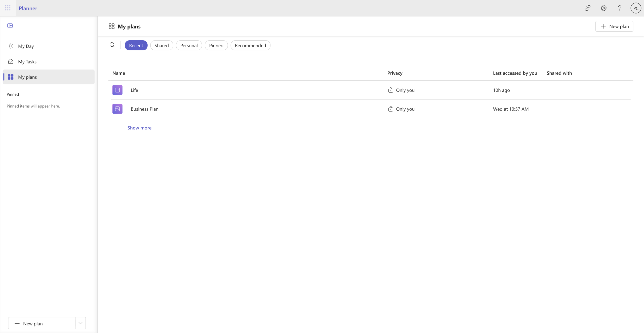Select the Pinned filter pill

(216, 45)
